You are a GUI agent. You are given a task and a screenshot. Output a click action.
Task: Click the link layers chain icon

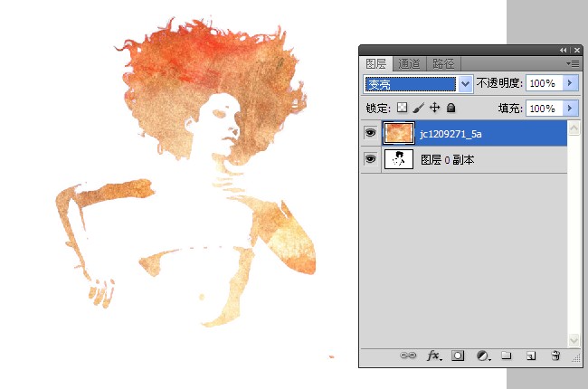409,356
